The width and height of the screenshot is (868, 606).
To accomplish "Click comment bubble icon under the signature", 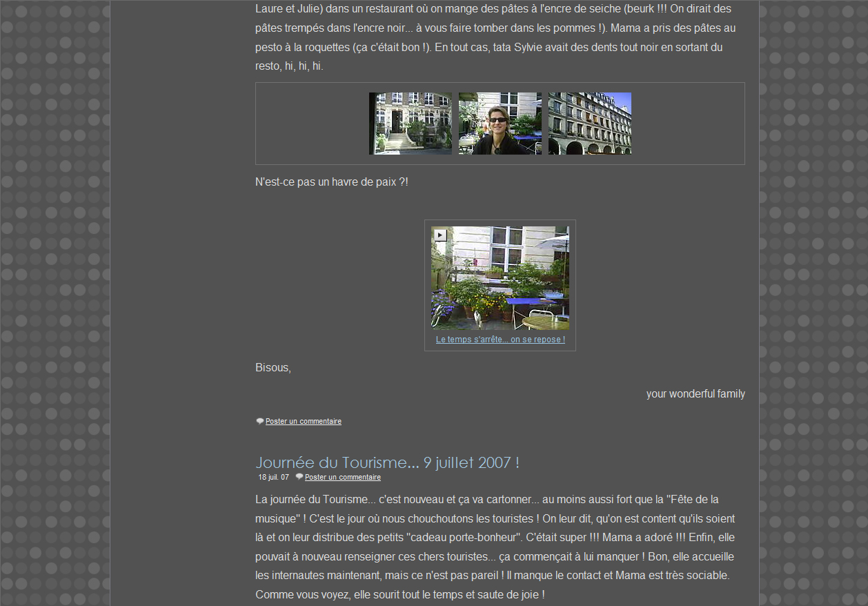I will [x=259, y=421].
